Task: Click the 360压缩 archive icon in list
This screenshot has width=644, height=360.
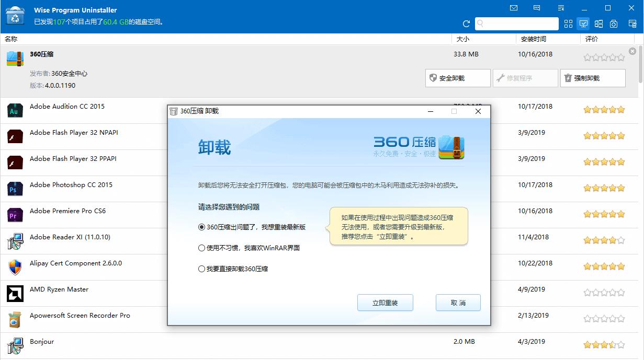Action: click(x=15, y=59)
